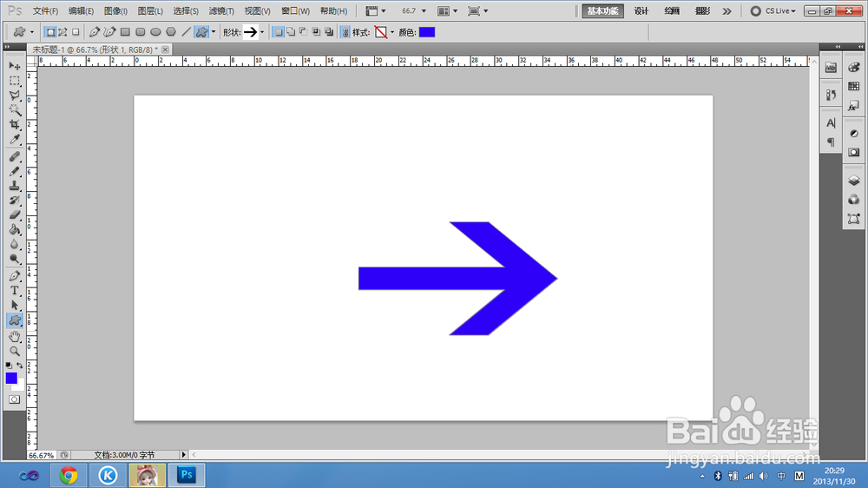Select the Healing Brush tool

click(x=15, y=157)
